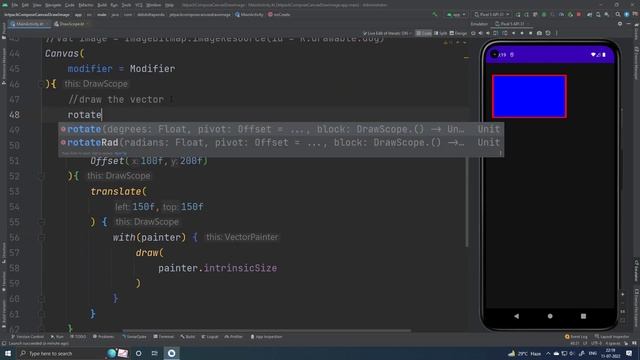640x360 pixels.
Task: Click the 'intrinsicSize' text on line 58
Action: [x=240, y=268]
